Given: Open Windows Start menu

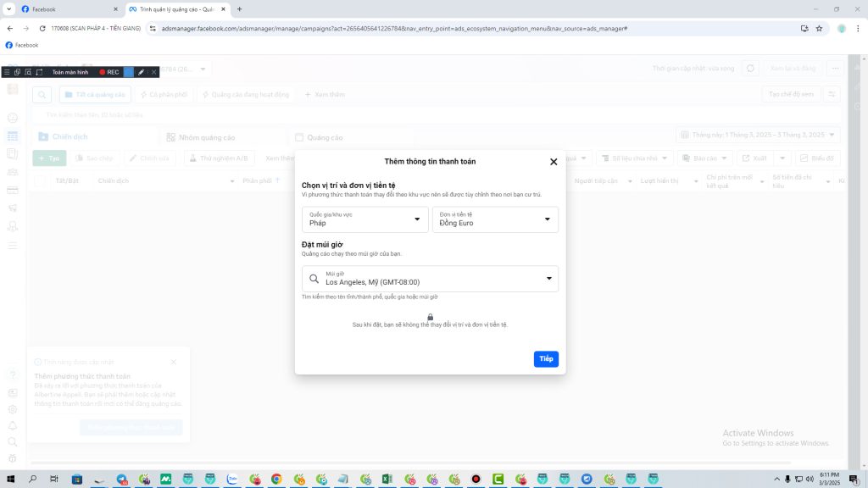Looking at the screenshot, I should click(11, 480).
